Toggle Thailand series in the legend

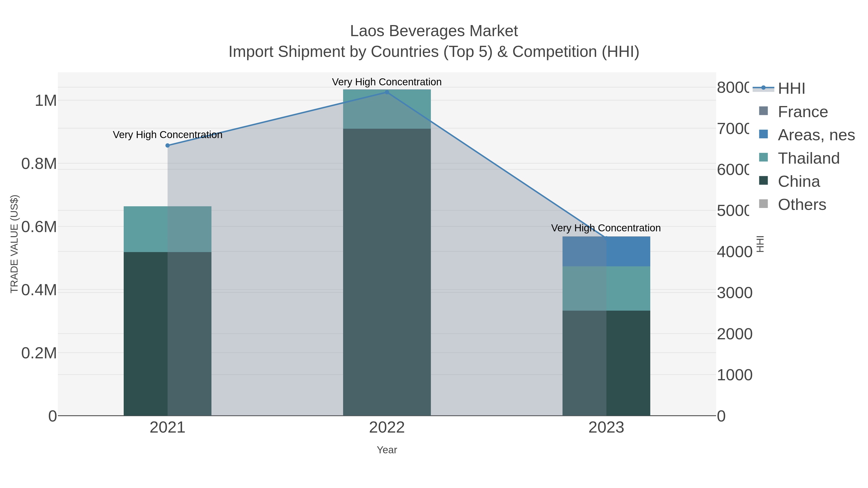(799, 158)
